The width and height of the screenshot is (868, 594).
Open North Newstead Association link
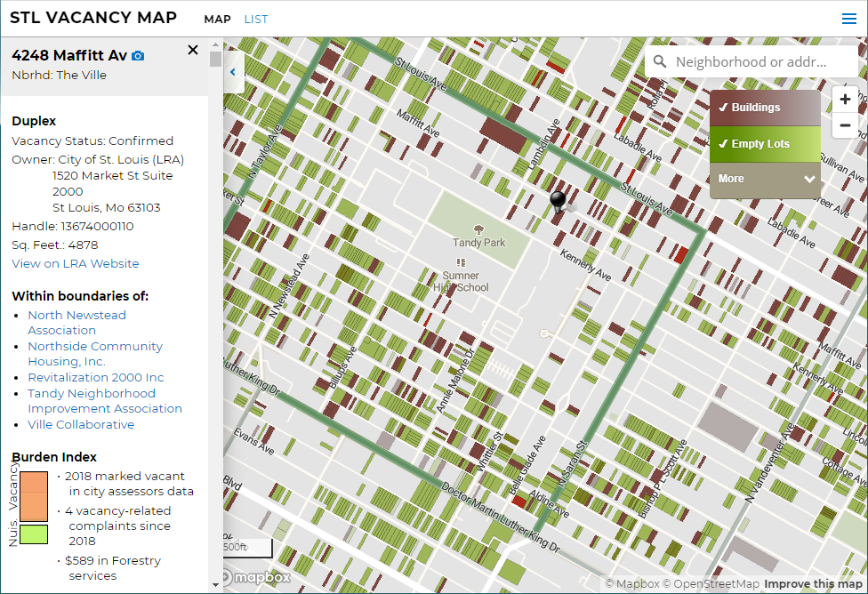click(77, 323)
